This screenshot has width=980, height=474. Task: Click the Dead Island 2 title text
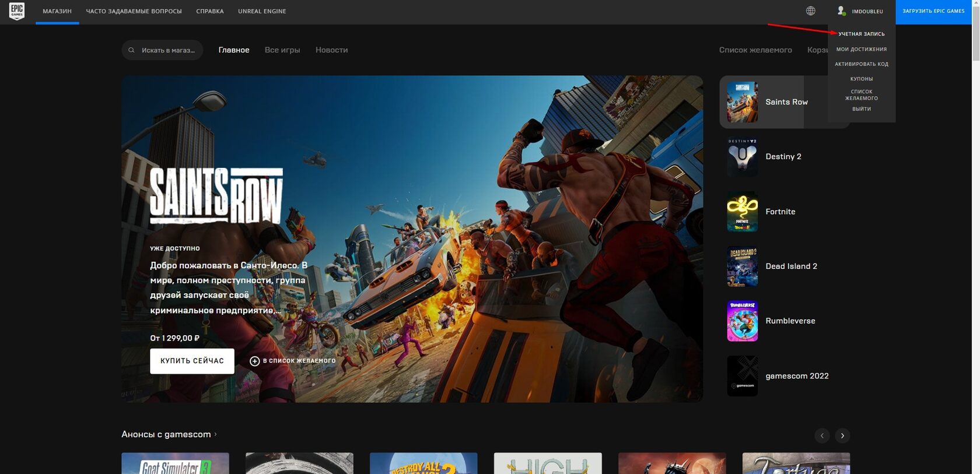(x=791, y=266)
